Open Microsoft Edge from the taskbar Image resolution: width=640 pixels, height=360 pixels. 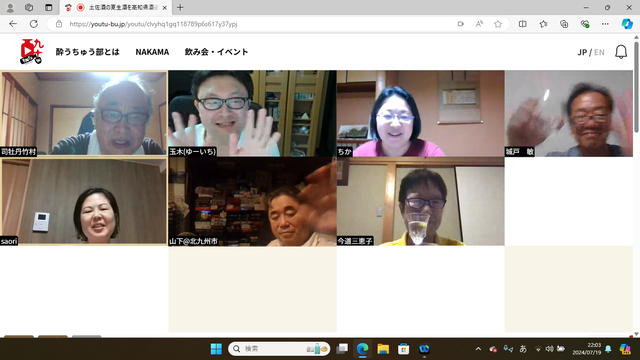click(362, 349)
